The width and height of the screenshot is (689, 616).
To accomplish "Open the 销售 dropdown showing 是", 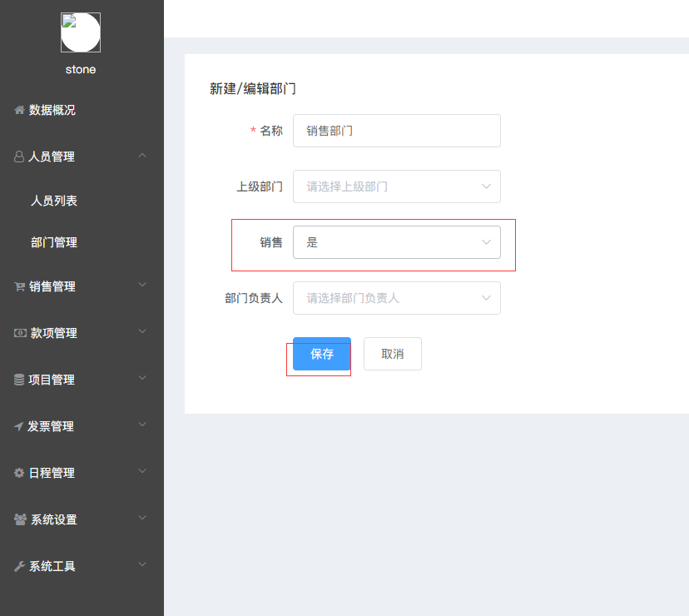I will pyautogui.click(x=396, y=242).
